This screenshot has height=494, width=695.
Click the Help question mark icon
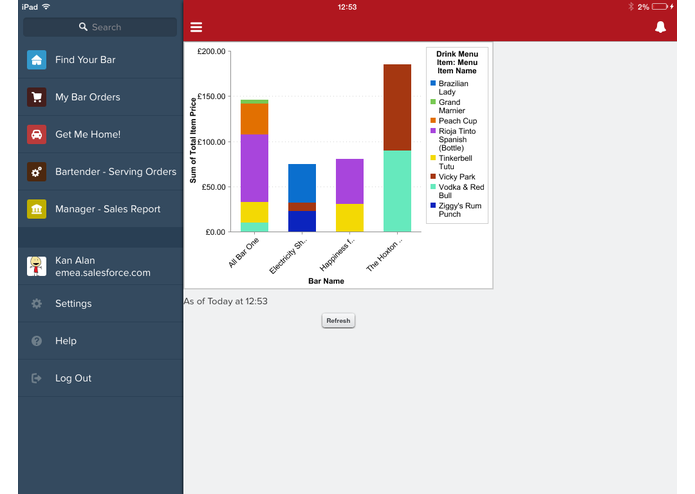(x=36, y=341)
